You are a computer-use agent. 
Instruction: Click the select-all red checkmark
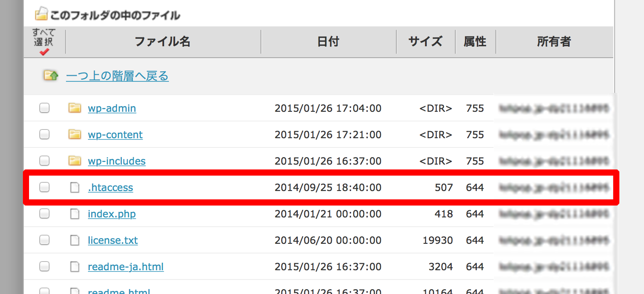pyautogui.click(x=44, y=52)
